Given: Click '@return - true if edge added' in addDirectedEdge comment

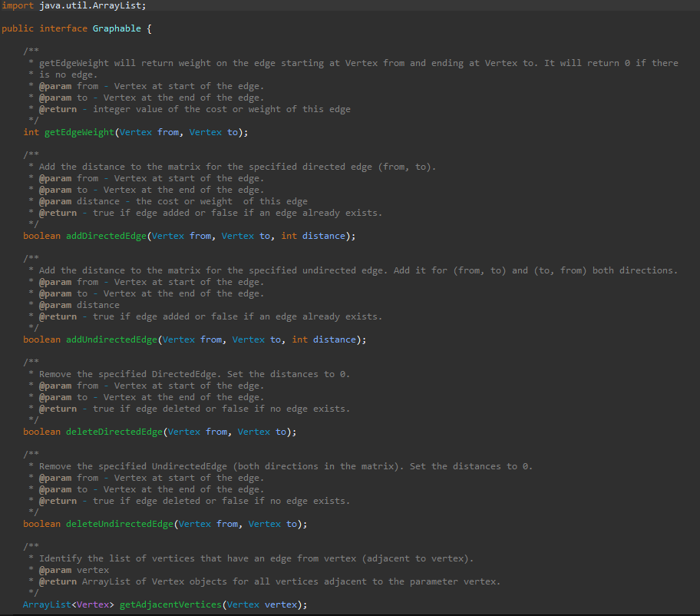Looking at the screenshot, I should (211, 213).
